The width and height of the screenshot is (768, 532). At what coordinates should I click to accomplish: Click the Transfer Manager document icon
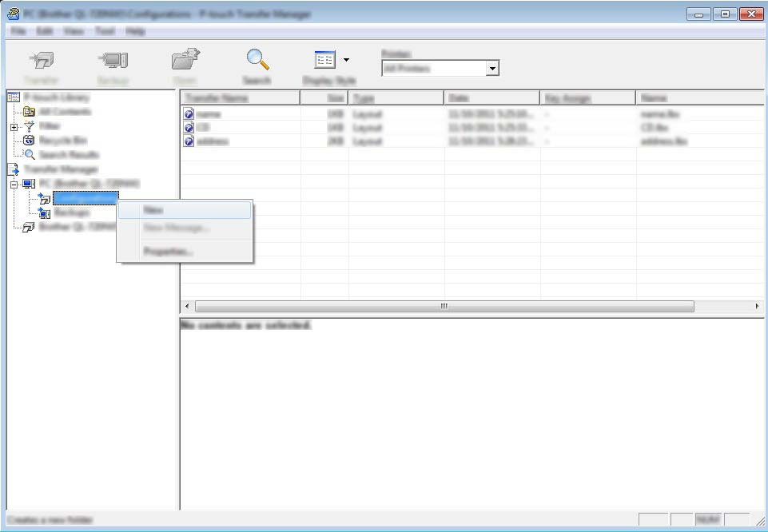click(14, 169)
